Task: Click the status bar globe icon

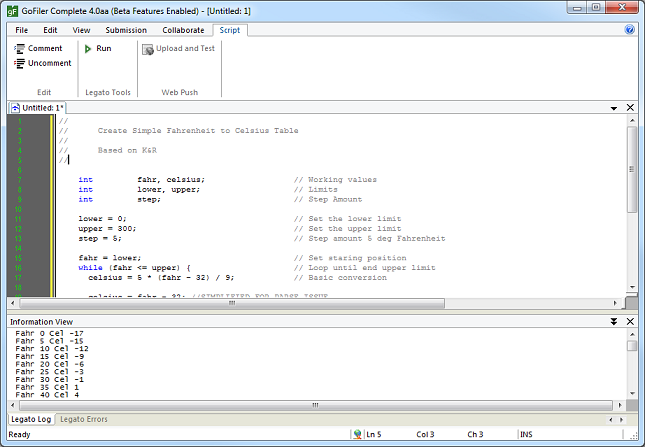Action: click(x=357, y=434)
